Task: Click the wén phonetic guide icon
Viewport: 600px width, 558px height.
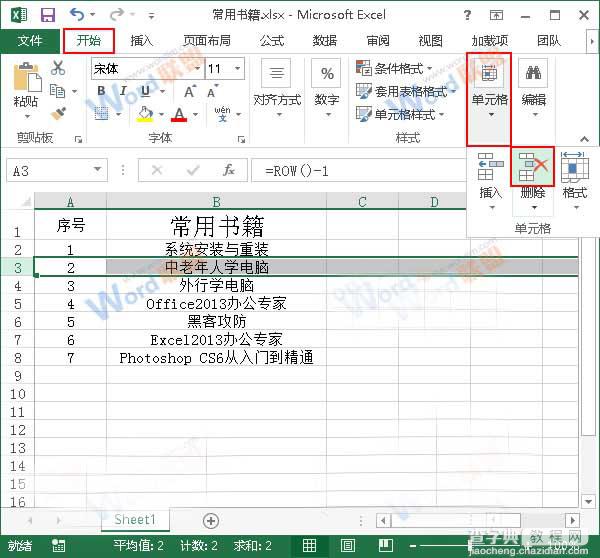Action: (x=222, y=114)
